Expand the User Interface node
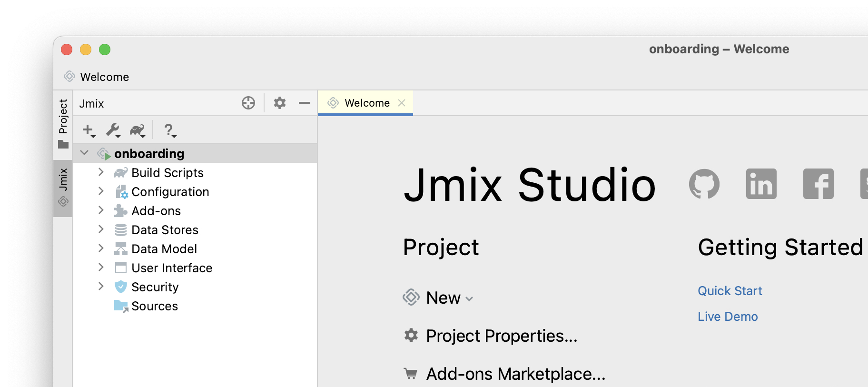The height and width of the screenshot is (387, 868). point(101,267)
